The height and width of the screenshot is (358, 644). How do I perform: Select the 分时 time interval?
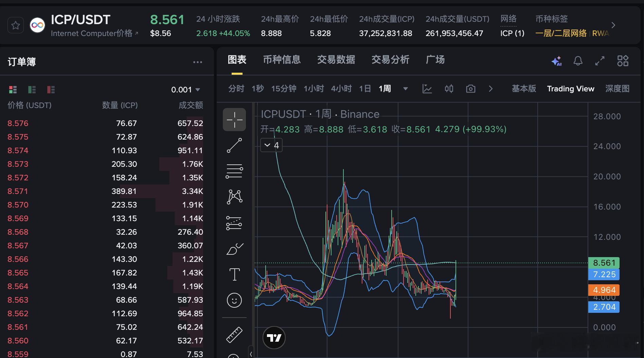click(x=236, y=89)
